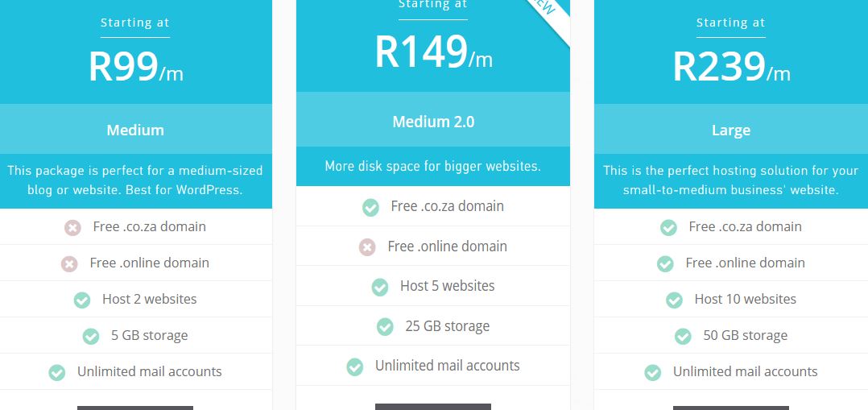This screenshot has width=868, height=410.
Task: Click the red cross beside Medium 2.0's .online domain
Action: click(367, 247)
